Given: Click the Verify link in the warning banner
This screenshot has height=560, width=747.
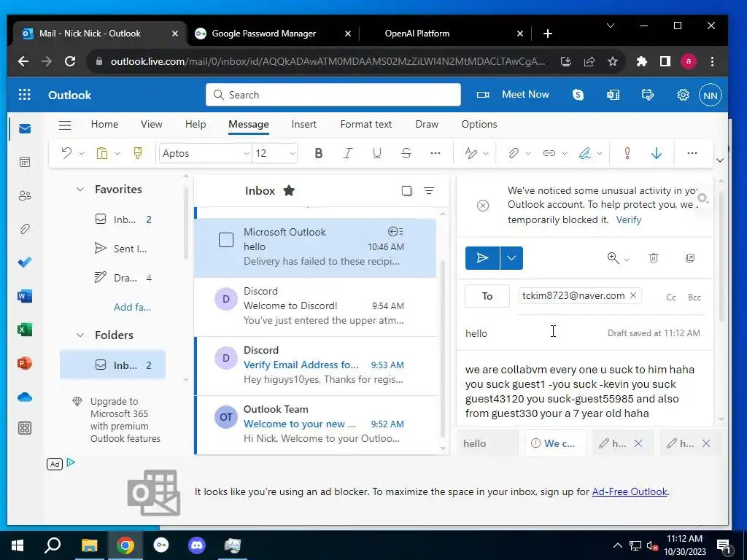Looking at the screenshot, I should (628, 219).
